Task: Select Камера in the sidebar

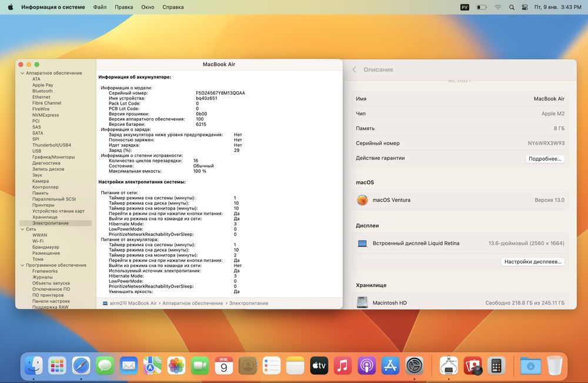Action: pos(41,181)
